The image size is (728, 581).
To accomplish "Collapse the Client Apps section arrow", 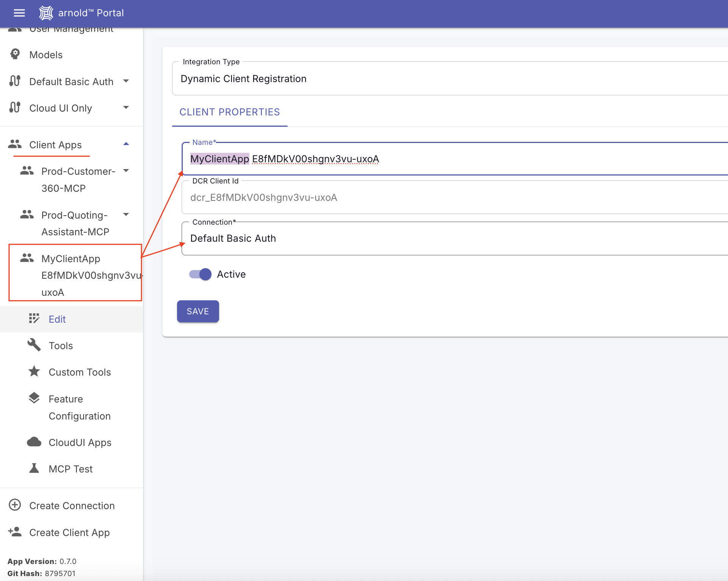I will (126, 144).
